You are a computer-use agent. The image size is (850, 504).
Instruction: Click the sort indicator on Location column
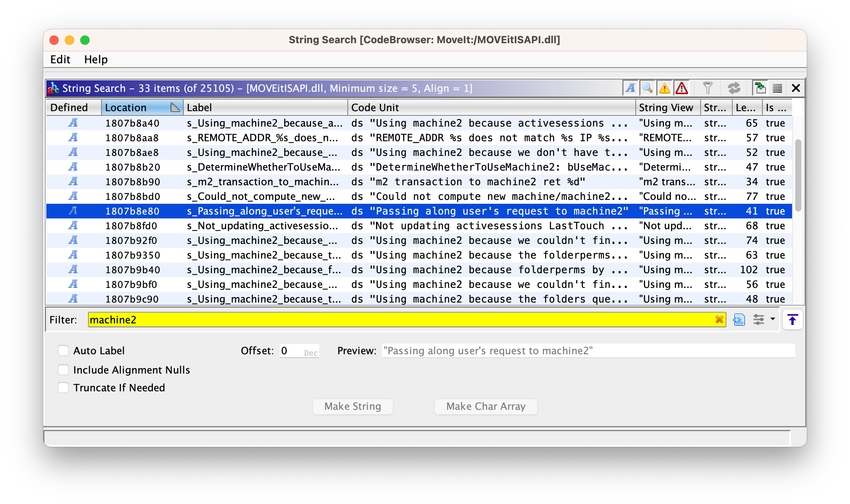(x=175, y=107)
